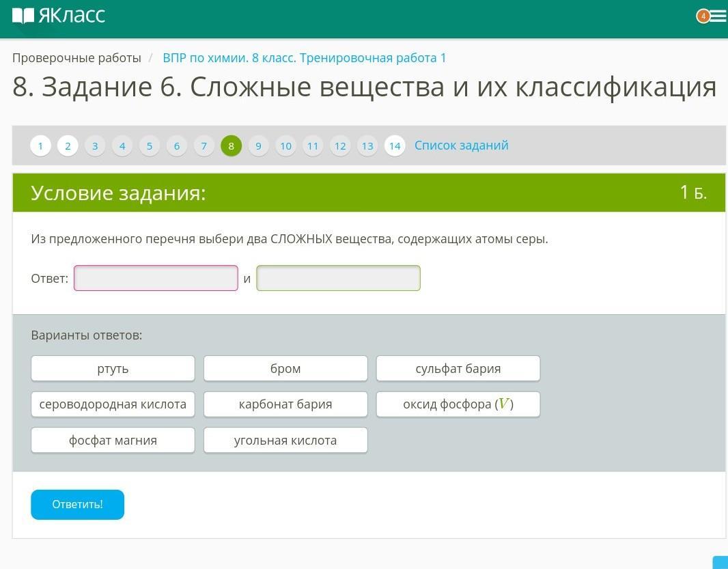Pick the бром answer option
Screen dimensions: 728x569
pyautogui.click(x=285, y=369)
